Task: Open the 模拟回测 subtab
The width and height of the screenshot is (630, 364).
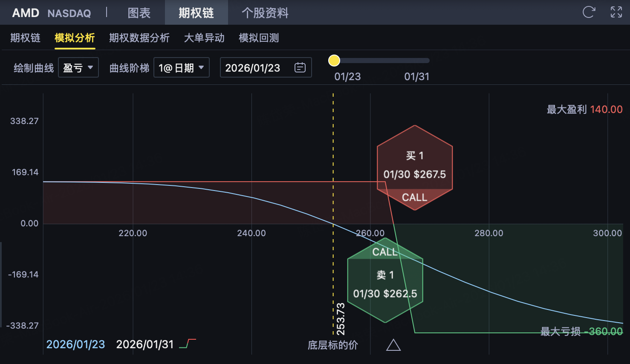Action: tap(259, 38)
